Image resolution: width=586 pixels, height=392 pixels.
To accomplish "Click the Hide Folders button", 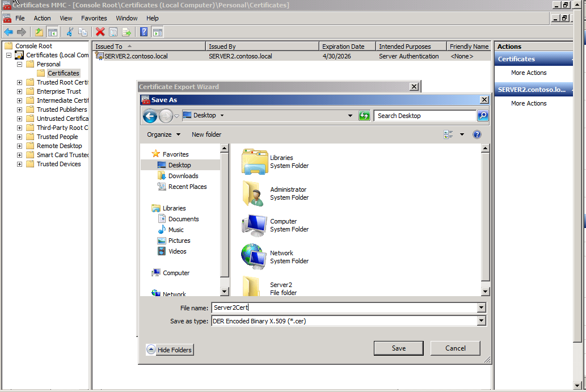I will (x=170, y=350).
